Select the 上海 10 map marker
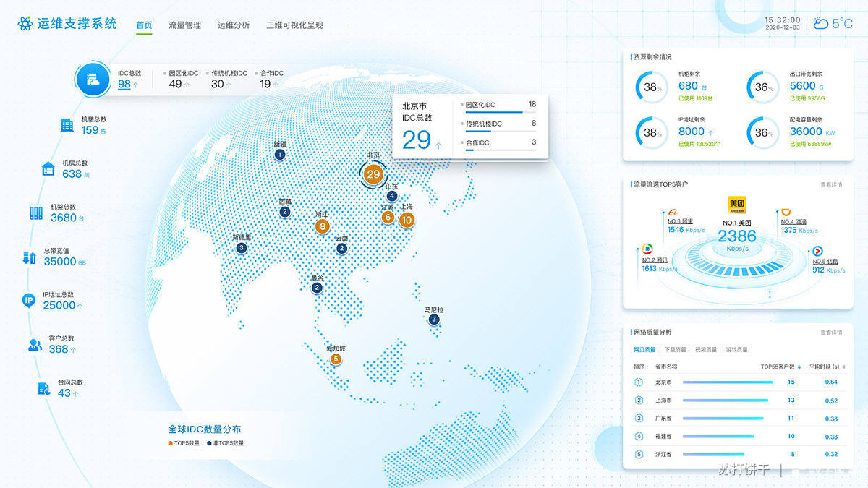The width and height of the screenshot is (868, 488). [x=407, y=219]
